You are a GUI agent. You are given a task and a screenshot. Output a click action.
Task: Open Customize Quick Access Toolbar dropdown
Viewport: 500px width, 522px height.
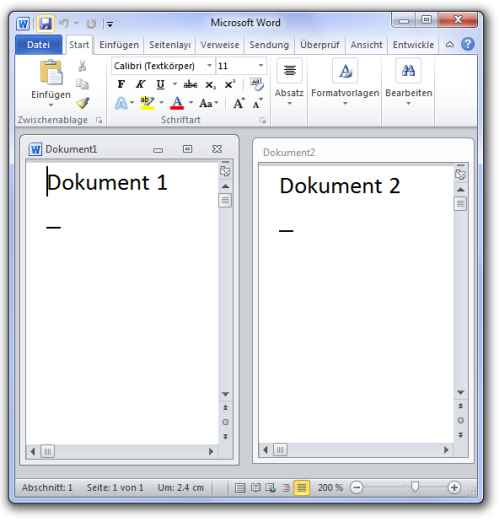pyautogui.click(x=109, y=24)
